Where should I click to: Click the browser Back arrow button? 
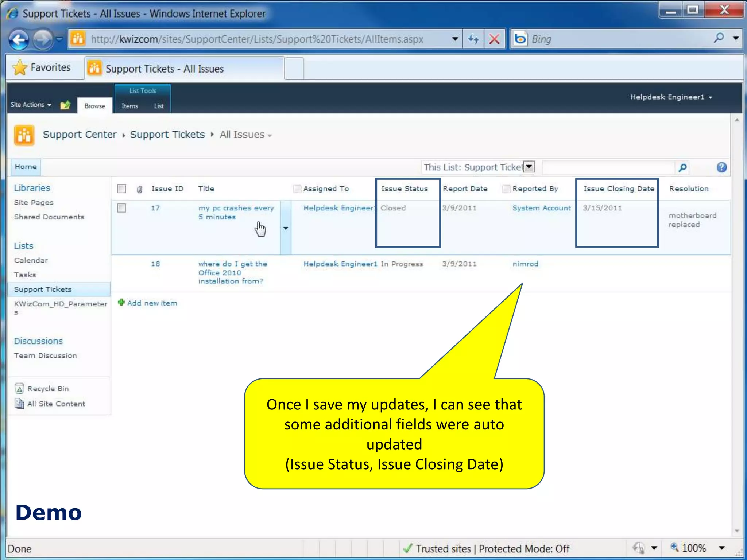19,39
